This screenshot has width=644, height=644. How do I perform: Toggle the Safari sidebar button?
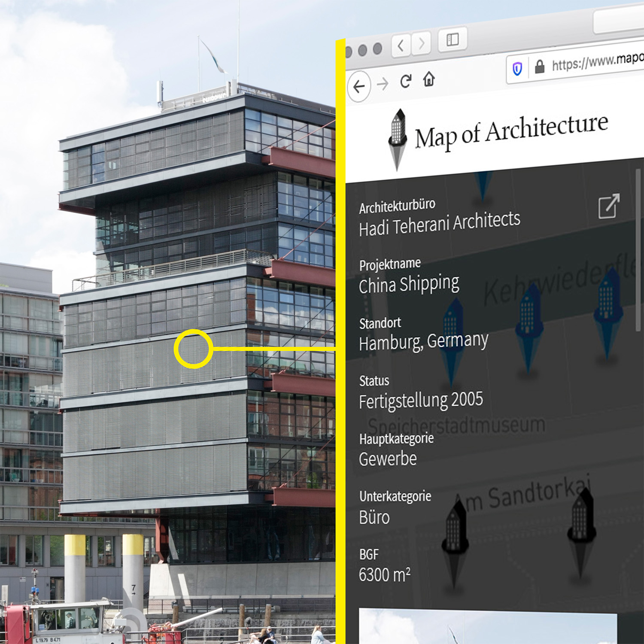(453, 40)
